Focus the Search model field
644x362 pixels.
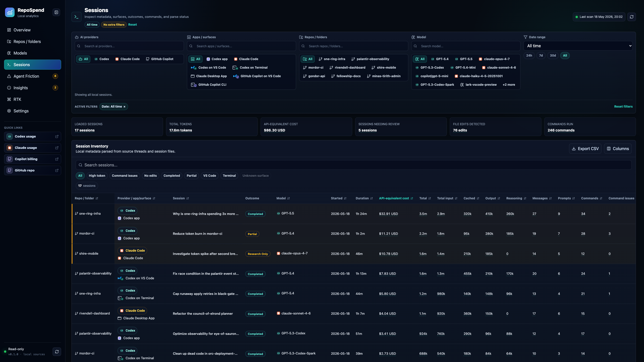pos(466,46)
